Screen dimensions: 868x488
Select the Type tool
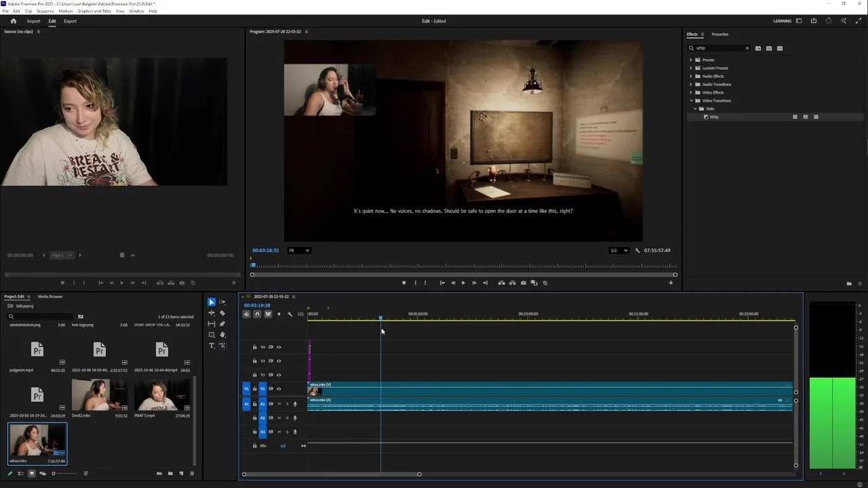(x=212, y=346)
